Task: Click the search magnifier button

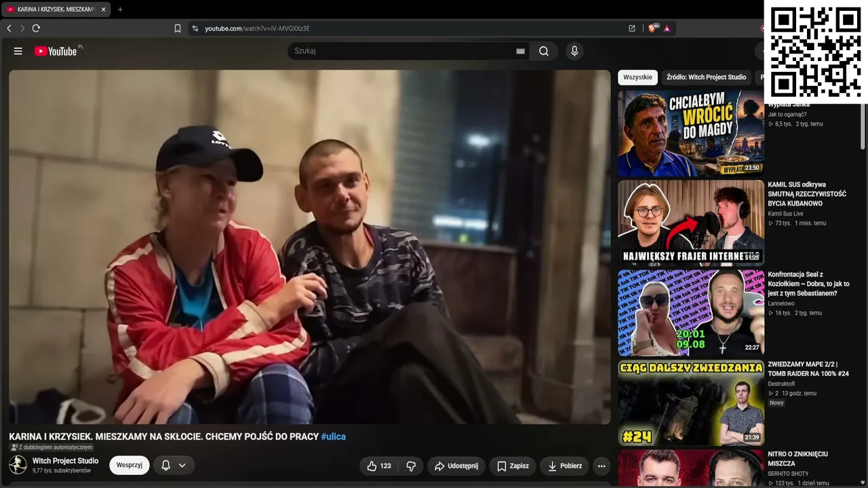Action: (544, 51)
